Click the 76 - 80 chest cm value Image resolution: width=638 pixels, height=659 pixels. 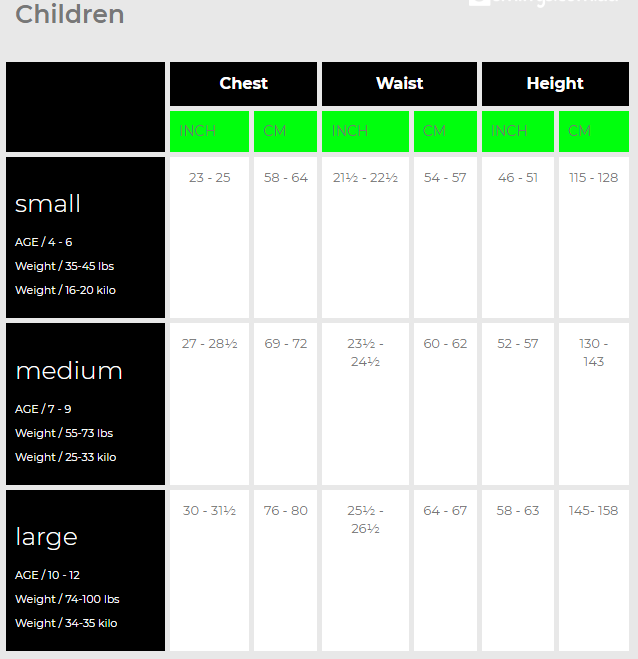(x=285, y=511)
